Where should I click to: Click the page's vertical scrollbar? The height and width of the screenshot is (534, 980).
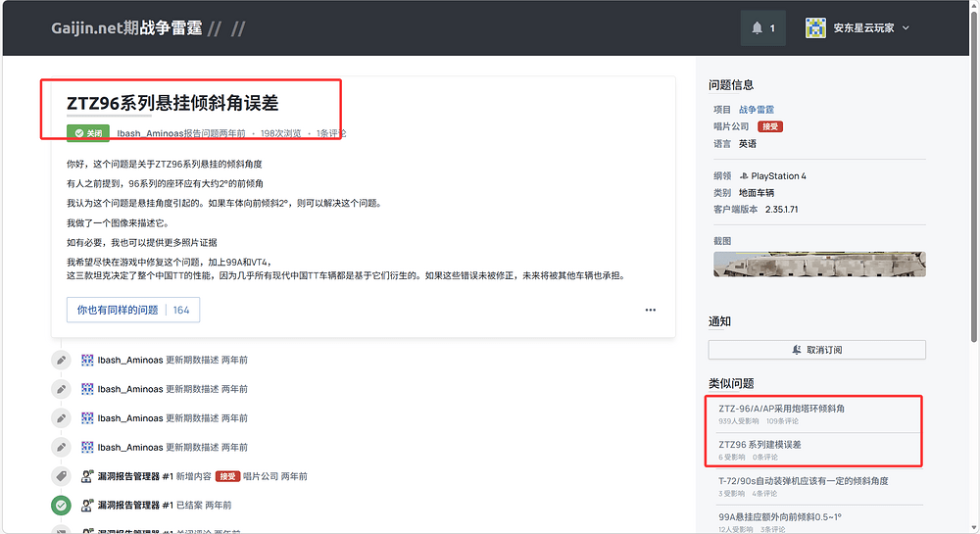[973, 196]
